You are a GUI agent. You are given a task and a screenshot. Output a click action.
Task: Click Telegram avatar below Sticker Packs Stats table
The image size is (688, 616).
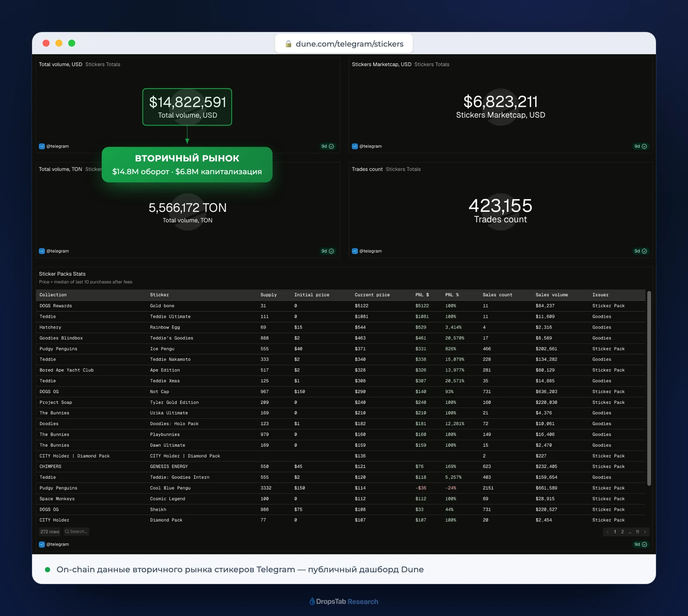tap(42, 544)
